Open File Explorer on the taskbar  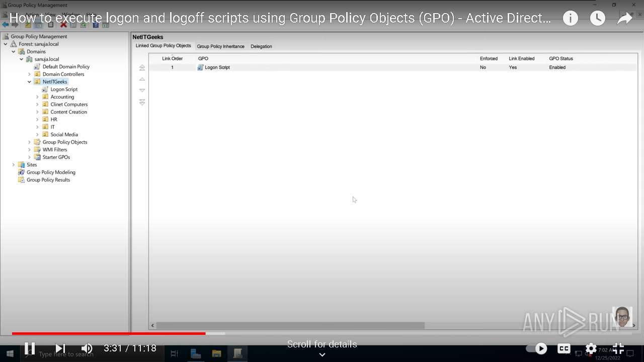coord(216,354)
